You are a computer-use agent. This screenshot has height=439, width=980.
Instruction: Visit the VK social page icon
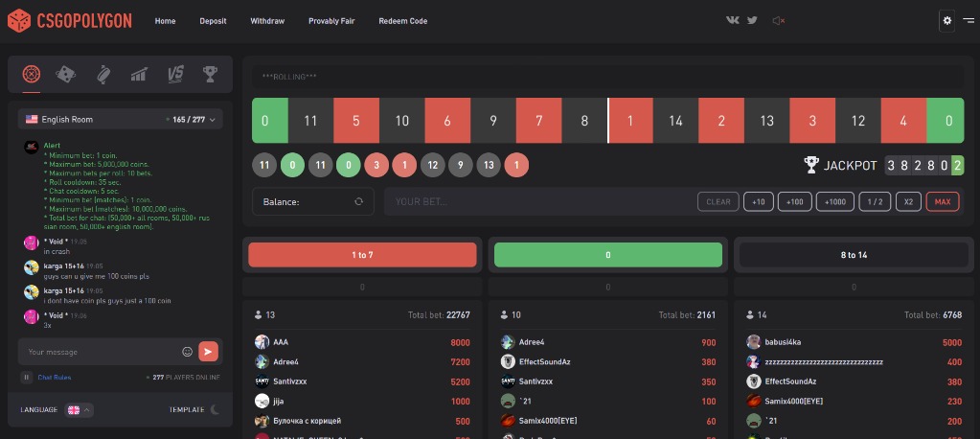(x=733, y=20)
